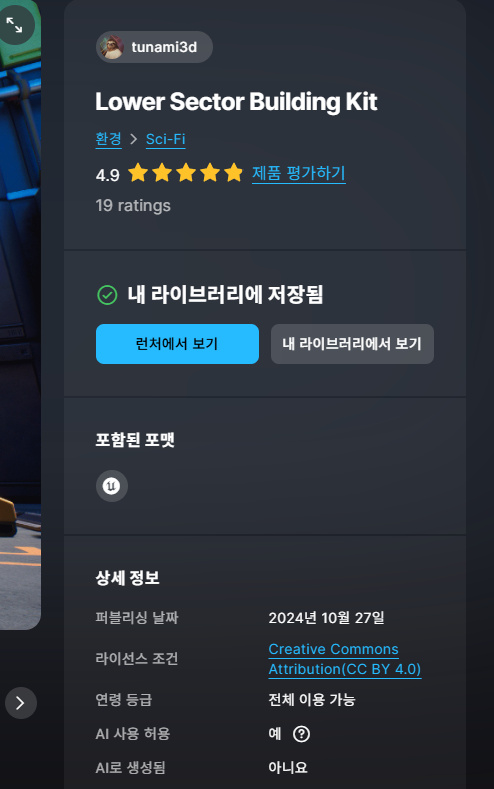This screenshot has width=494, height=789.
Task: Click the fifth rating star
Action: 233,173
